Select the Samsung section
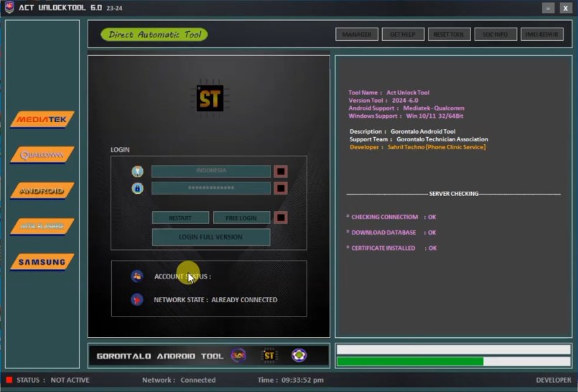Screen dimensions: 578x392 coord(42,262)
